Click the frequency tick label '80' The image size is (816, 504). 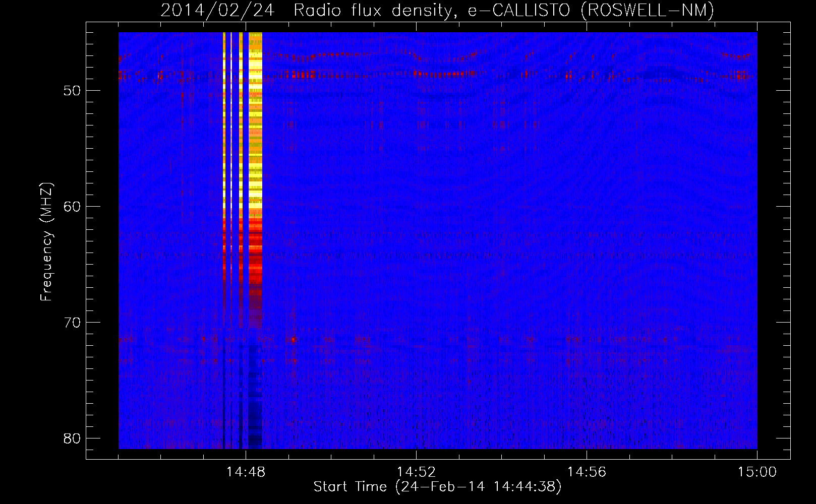coord(73,438)
